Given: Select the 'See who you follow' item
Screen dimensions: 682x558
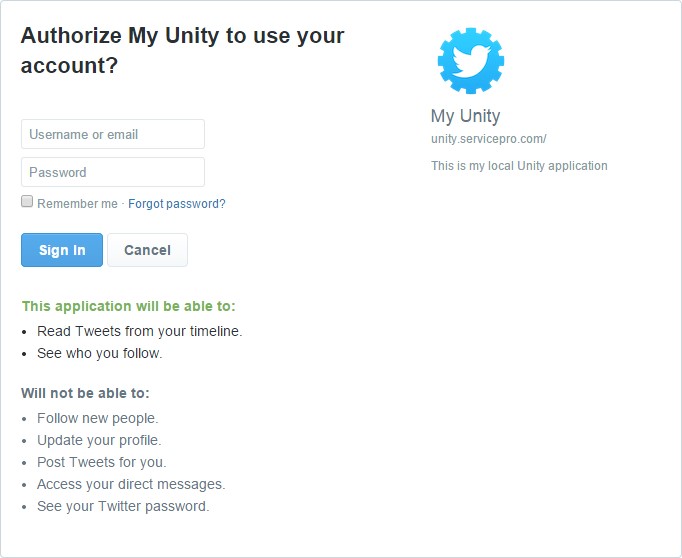Looking at the screenshot, I should 100,353.
